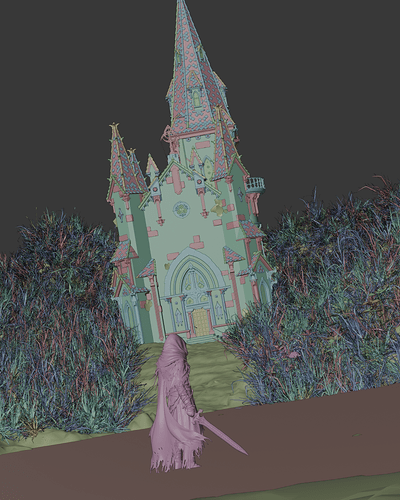The image size is (400, 500).
Task: Select the balcony on the church's right tower
Action: click(x=255, y=184)
